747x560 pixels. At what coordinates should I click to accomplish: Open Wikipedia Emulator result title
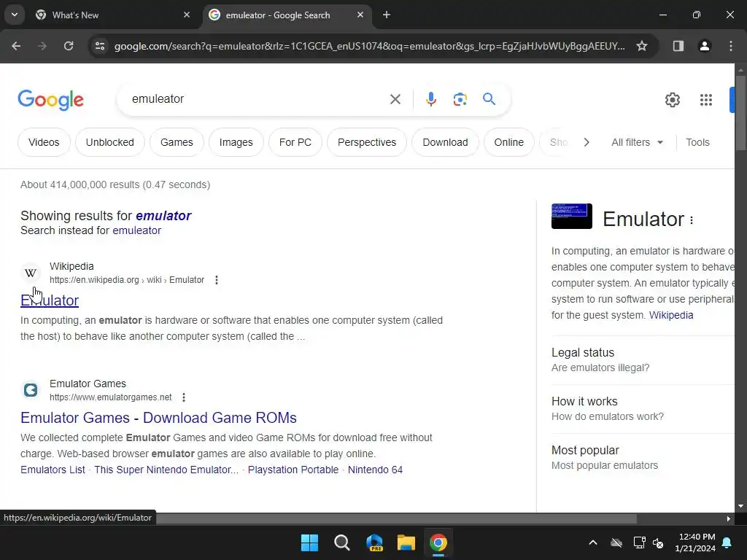(50, 300)
